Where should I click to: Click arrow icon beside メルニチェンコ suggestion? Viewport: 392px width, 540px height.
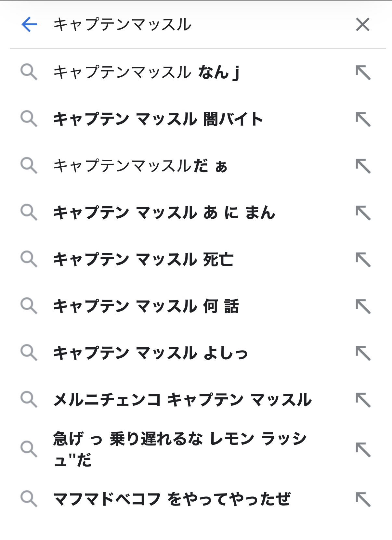[363, 400]
